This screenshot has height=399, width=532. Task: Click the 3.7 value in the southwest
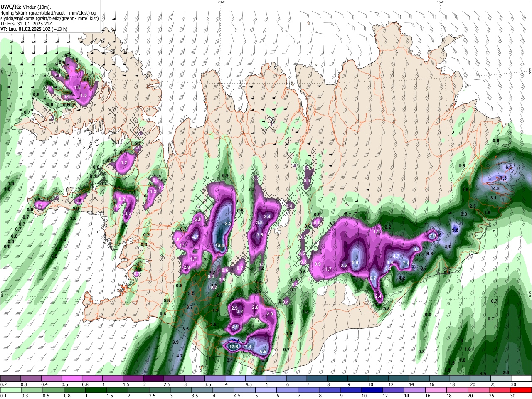190,307
